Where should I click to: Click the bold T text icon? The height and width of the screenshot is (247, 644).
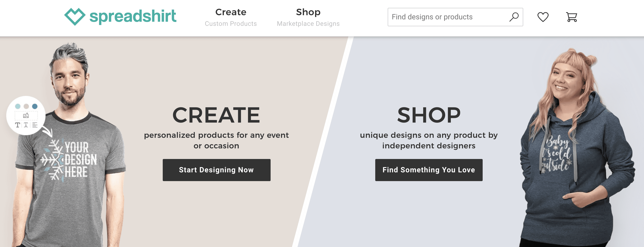tap(18, 125)
